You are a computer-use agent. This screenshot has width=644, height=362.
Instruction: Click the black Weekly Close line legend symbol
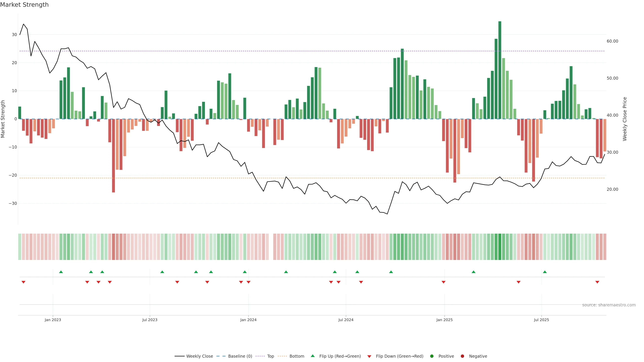coord(179,356)
